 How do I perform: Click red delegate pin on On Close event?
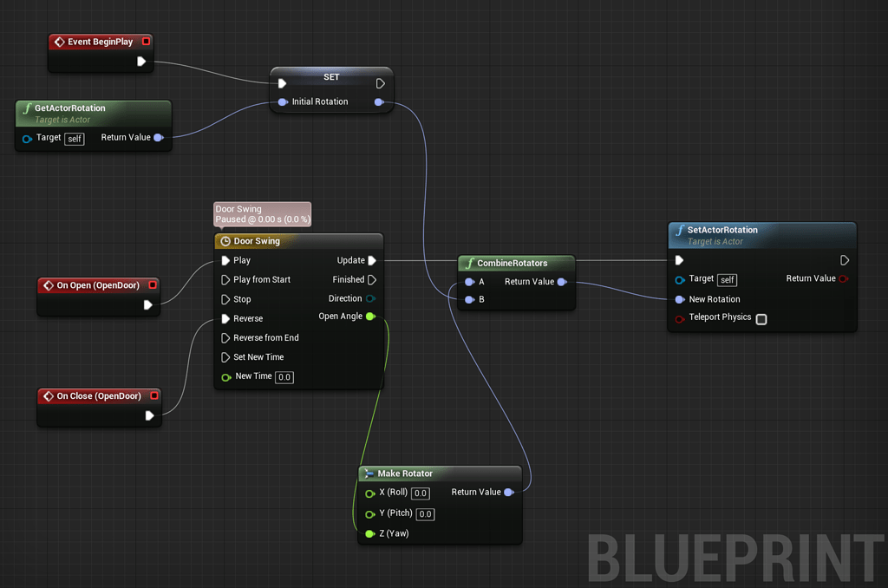tap(154, 395)
